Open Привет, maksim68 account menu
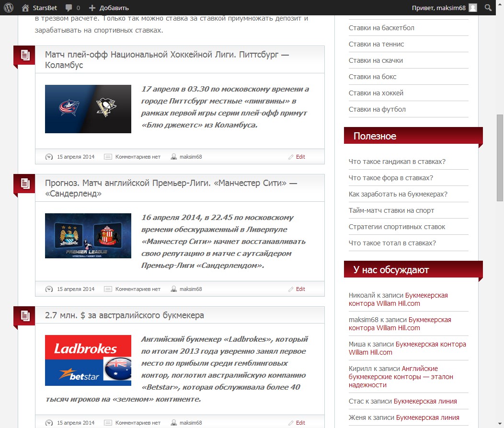 (x=438, y=8)
